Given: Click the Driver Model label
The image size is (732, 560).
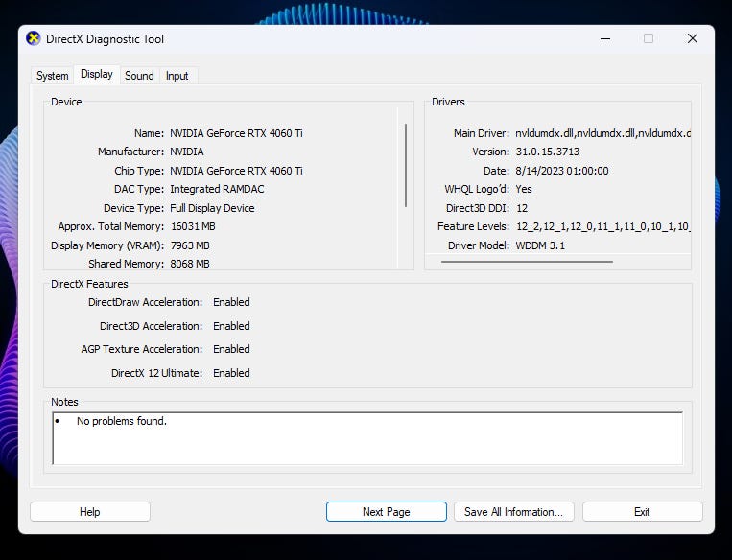Looking at the screenshot, I should (479, 245).
